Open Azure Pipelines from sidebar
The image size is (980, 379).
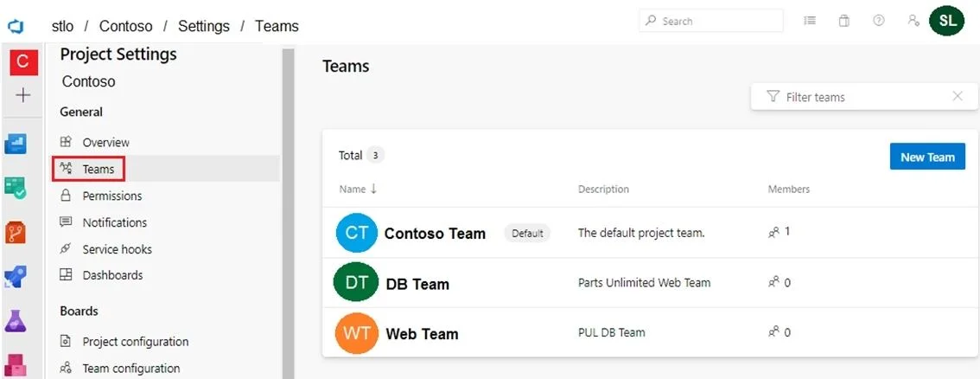tap(16, 276)
